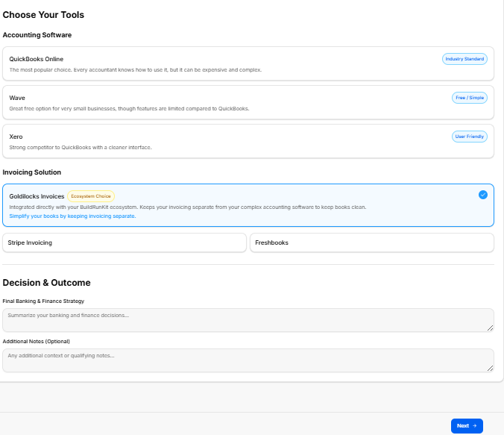The width and height of the screenshot is (504, 435).
Task: Choose Wave as accounting software
Action: tap(248, 102)
